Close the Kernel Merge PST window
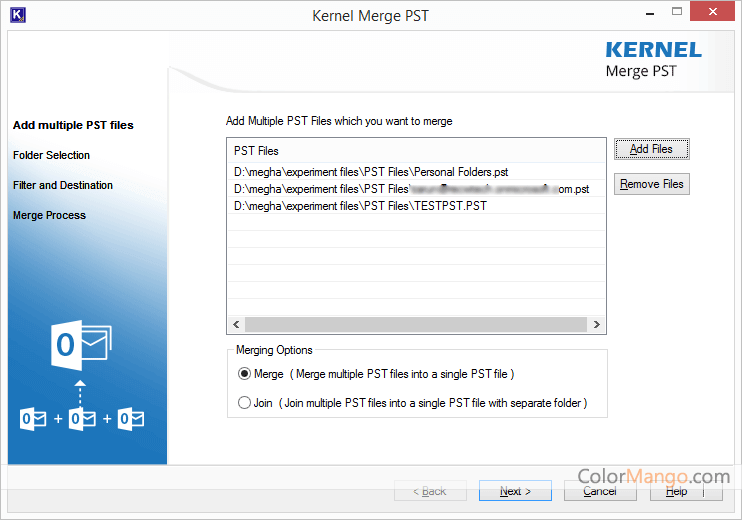742x520 pixels. point(714,15)
